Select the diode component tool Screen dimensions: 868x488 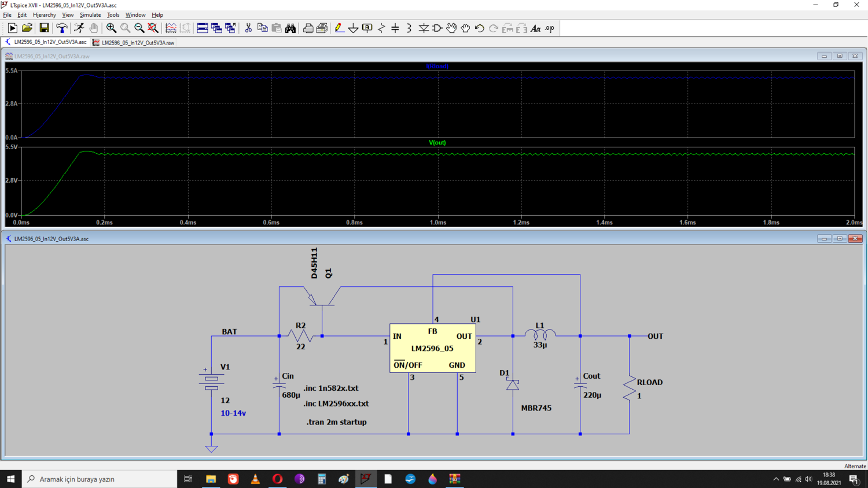click(x=424, y=28)
